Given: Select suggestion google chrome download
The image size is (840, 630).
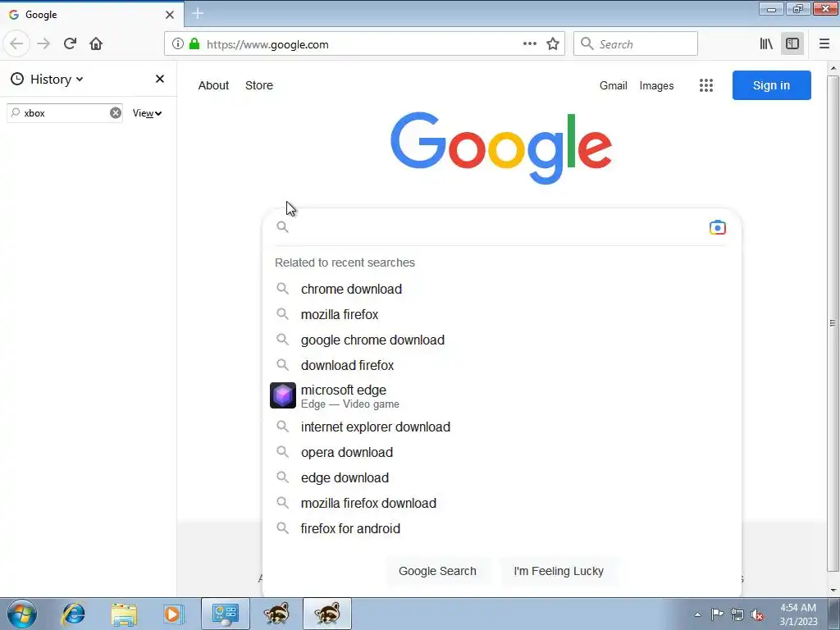Looking at the screenshot, I should coord(501,340).
